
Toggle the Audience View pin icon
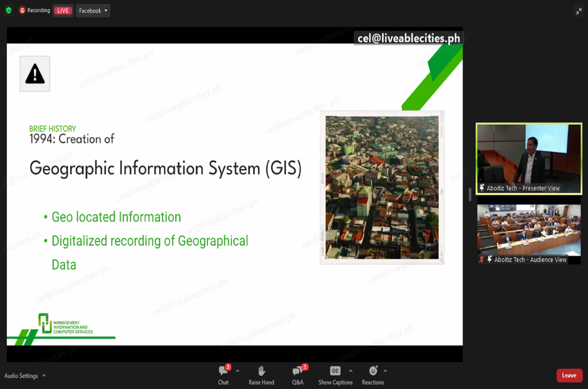(x=489, y=259)
